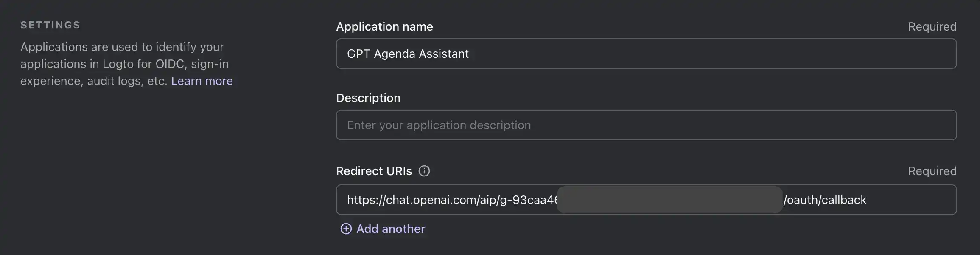The image size is (980, 255).
Task: Place cursor in GPT Agenda Assistant text
Action: click(408, 54)
